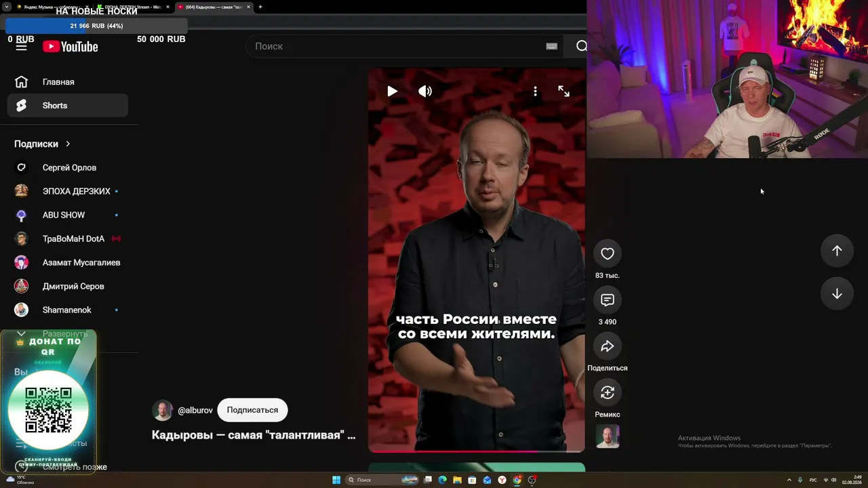Click the Дмитрий Серов channel avatar
This screenshot has height=488, width=868.
click(22, 286)
